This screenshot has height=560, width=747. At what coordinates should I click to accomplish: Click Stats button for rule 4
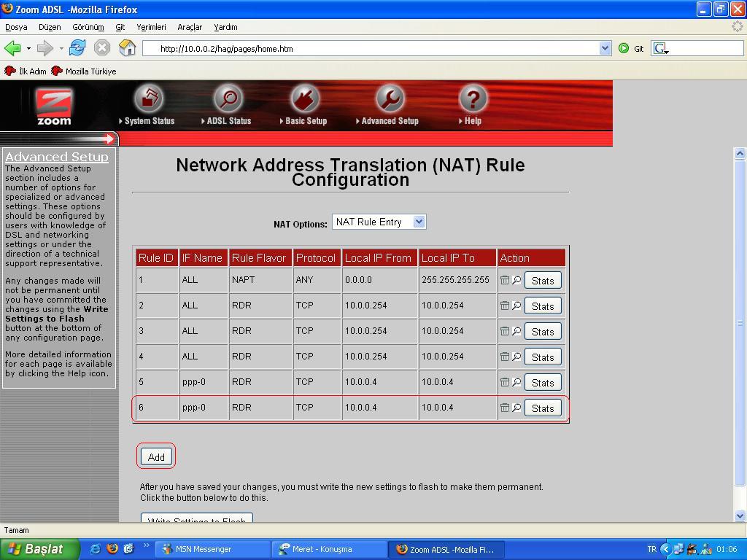coord(543,357)
